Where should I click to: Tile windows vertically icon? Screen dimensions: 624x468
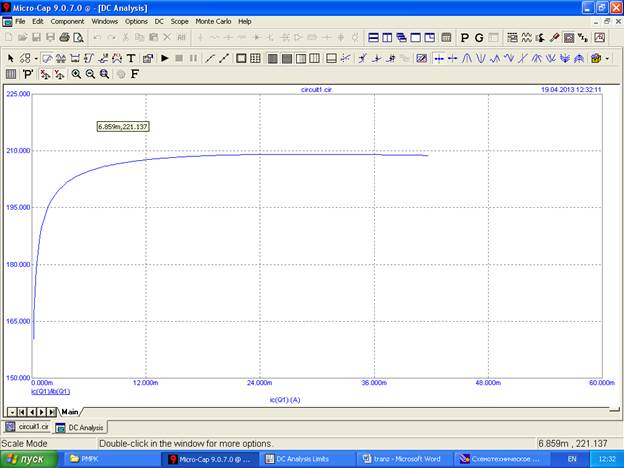click(x=387, y=38)
